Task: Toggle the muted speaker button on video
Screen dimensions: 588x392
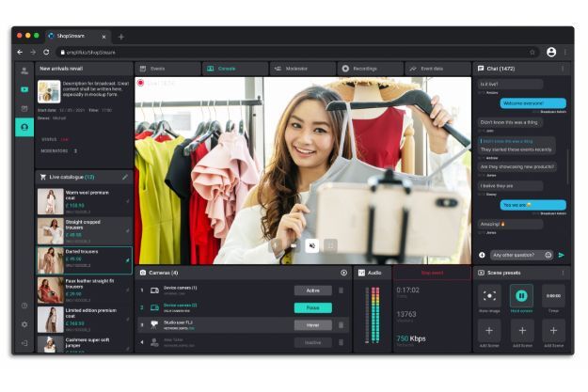Action: [312, 246]
